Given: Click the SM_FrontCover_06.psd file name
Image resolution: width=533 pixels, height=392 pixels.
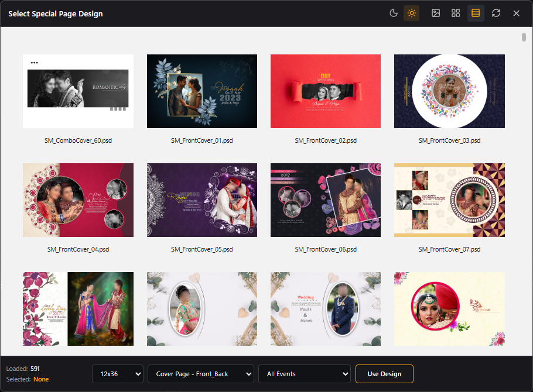Looking at the screenshot, I should point(326,249).
